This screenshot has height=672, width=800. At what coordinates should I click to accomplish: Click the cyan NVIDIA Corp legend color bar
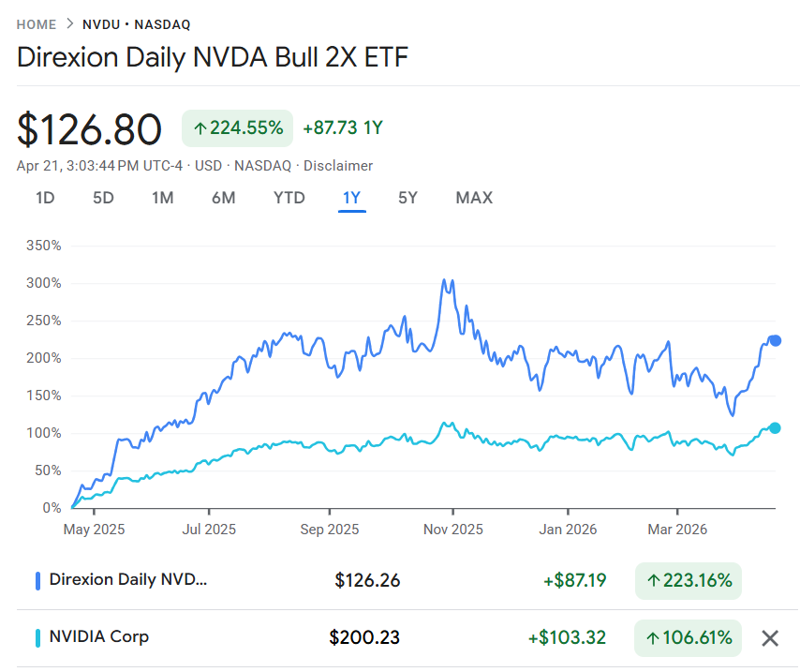(x=37, y=637)
